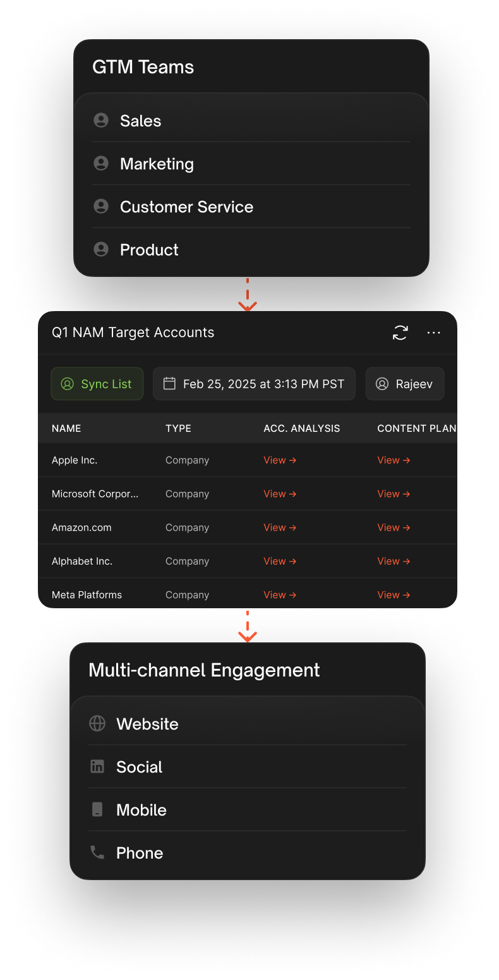
Task: Select the Amazon.com account name
Action: point(81,527)
